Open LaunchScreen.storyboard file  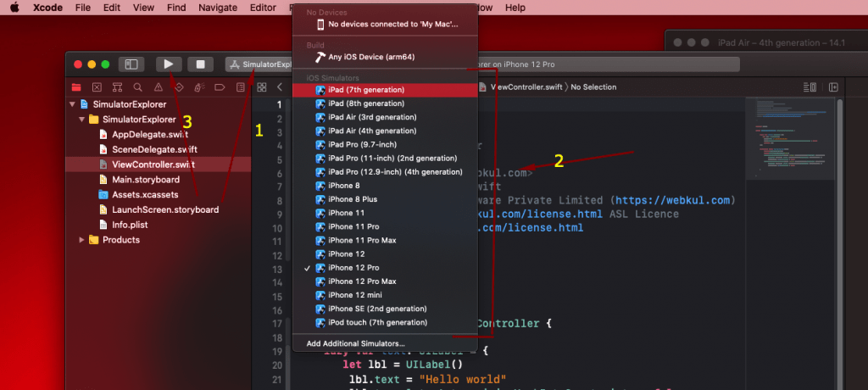165,210
